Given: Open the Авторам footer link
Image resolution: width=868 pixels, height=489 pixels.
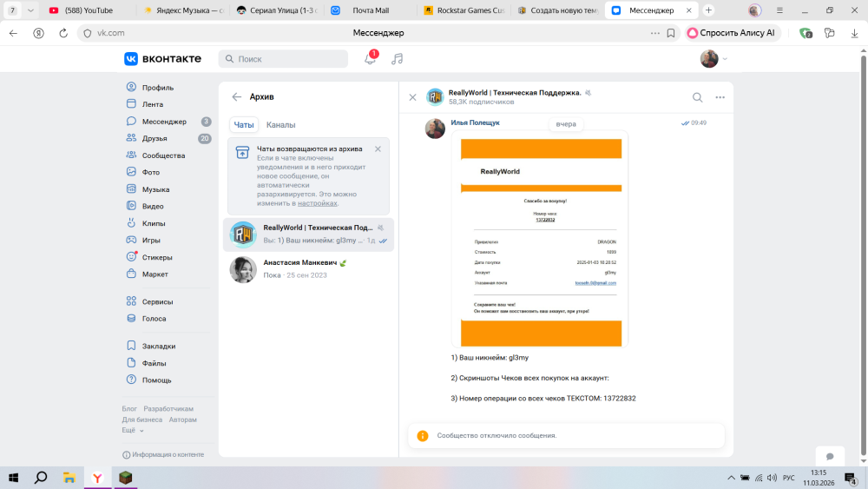Looking at the screenshot, I should coord(182,420).
